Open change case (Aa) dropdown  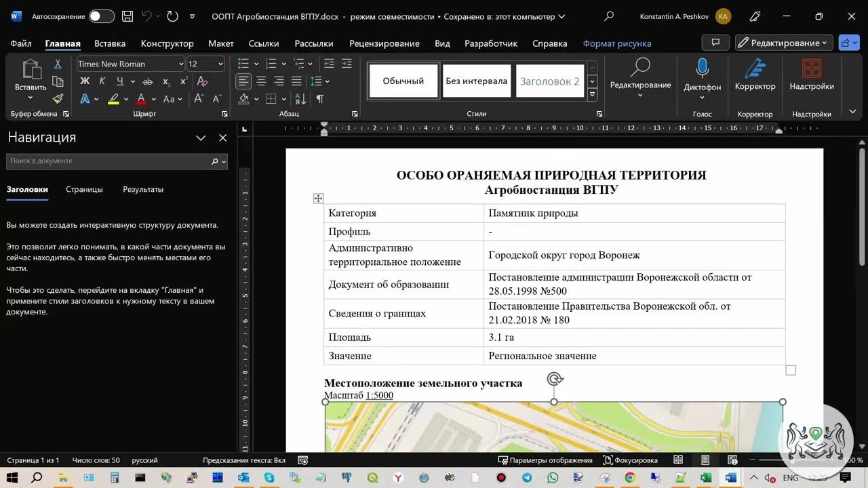[x=173, y=99]
